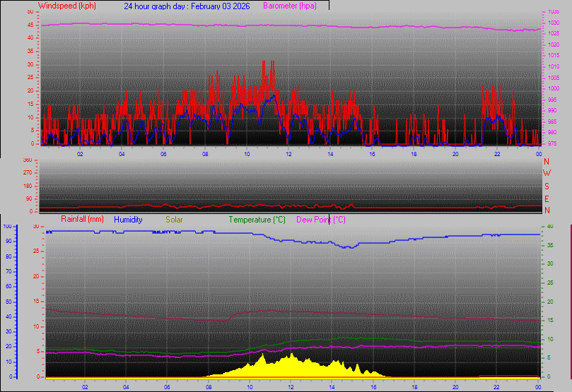
Task: Click the S wind direction letter
Action: click(547, 186)
